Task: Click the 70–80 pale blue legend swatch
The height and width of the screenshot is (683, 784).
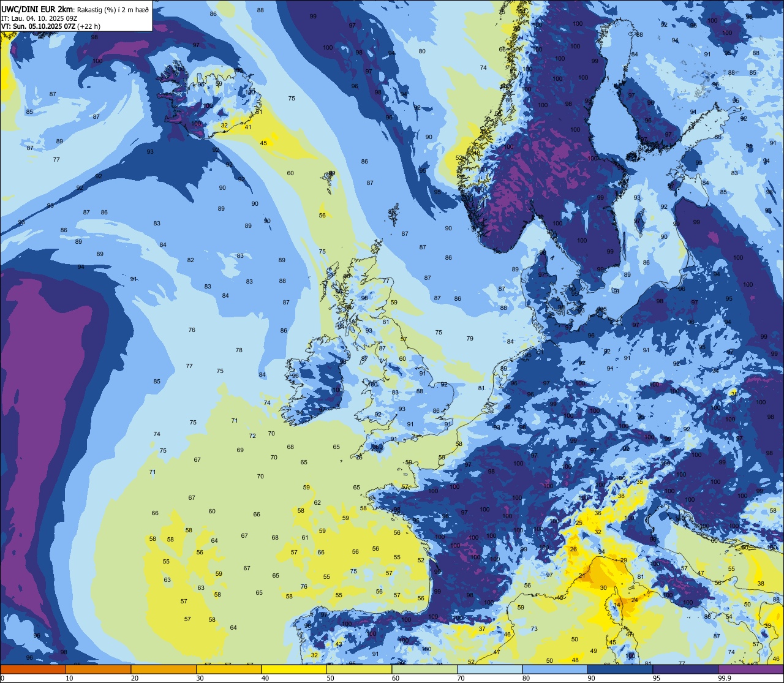Action: (489, 669)
